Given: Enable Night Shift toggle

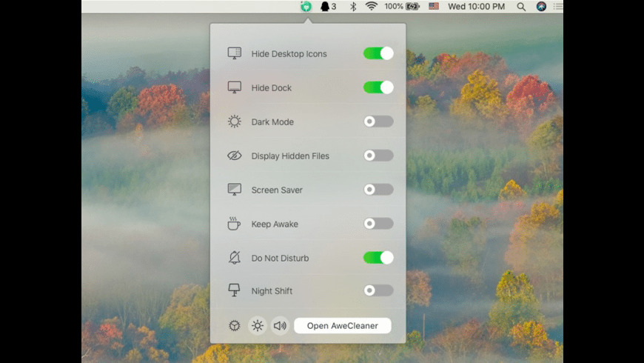Looking at the screenshot, I should [378, 290].
